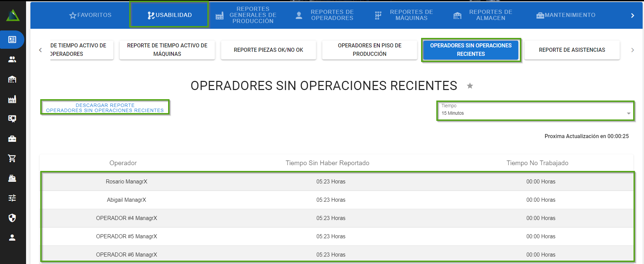Open the warehouse icon in left sidebar

click(12, 80)
